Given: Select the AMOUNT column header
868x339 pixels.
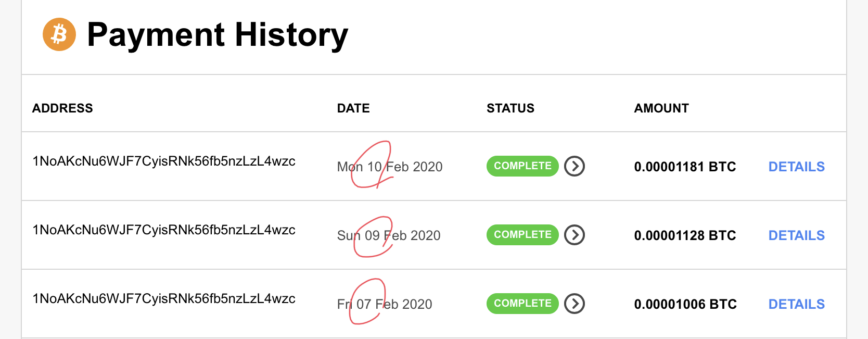Looking at the screenshot, I should pyautogui.click(x=661, y=108).
